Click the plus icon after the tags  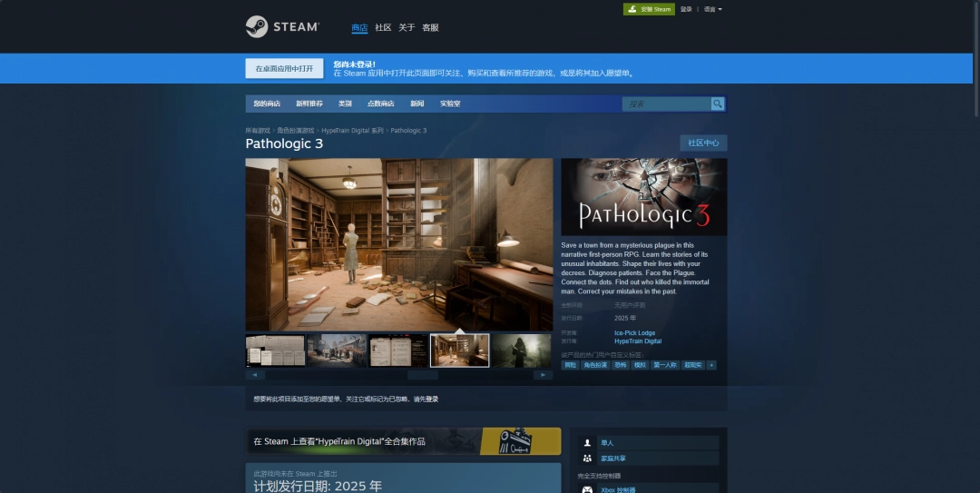pyautogui.click(x=711, y=365)
